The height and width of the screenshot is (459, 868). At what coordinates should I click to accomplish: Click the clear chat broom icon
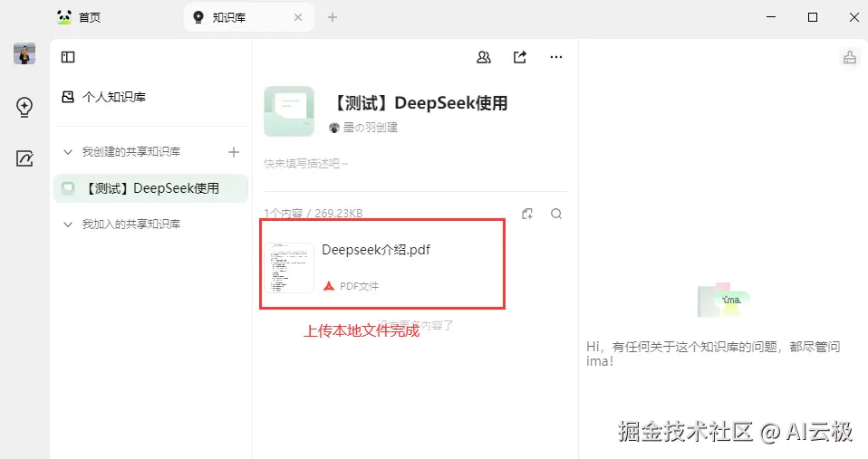coord(850,57)
